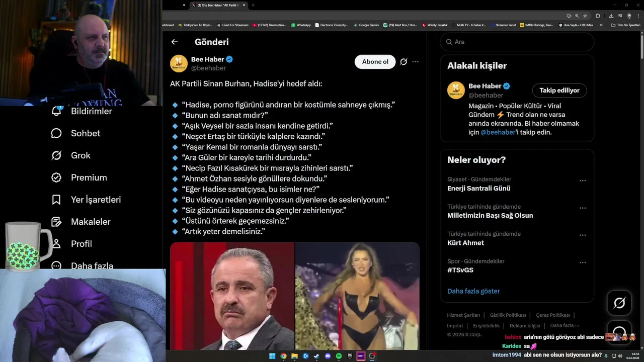This screenshot has width=644, height=362.
Task: Click the Yer İşaretleri bookmark icon
Action: 56,200
